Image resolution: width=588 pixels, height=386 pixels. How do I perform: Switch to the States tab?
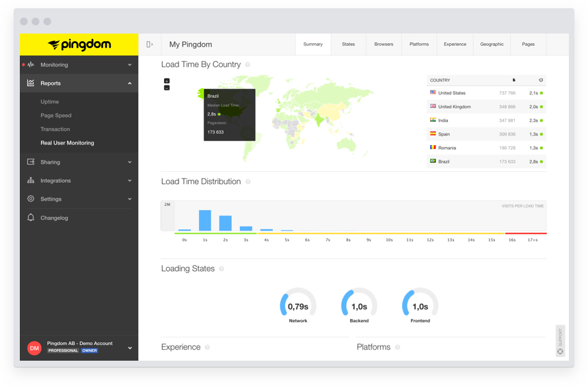click(x=349, y=44)
